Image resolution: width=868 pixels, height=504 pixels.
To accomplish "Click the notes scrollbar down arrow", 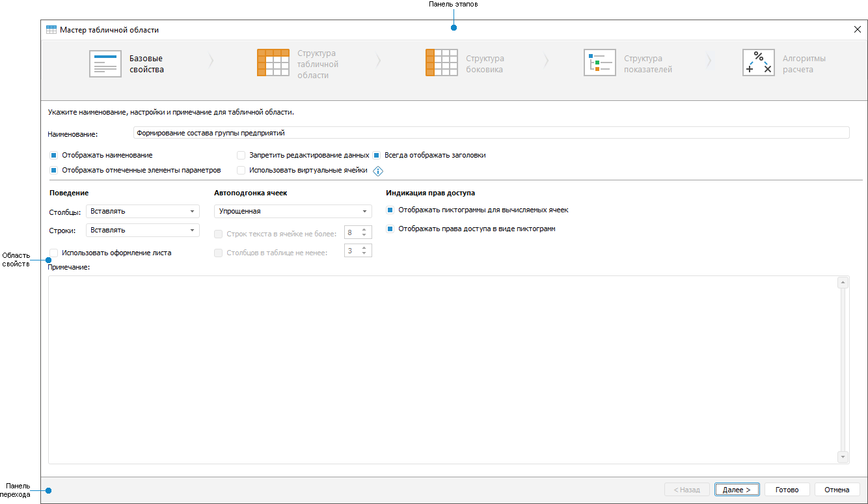I will (843, 457).
